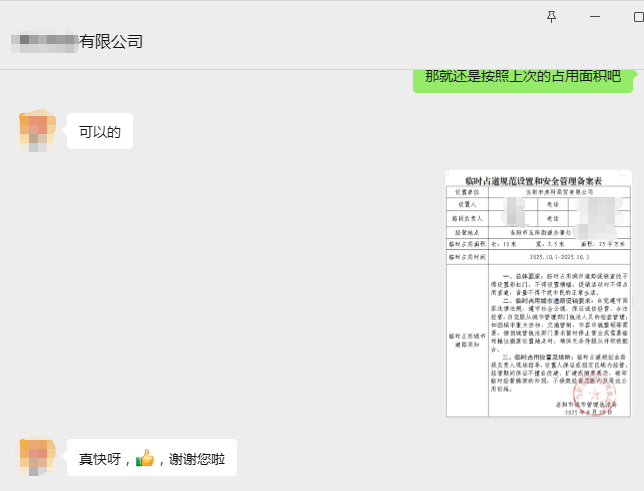Image resolution: width=644 pixels, height=491 pixels.
Task: Click the thumbs-up emoji in last message
Action: coord(145,458)
